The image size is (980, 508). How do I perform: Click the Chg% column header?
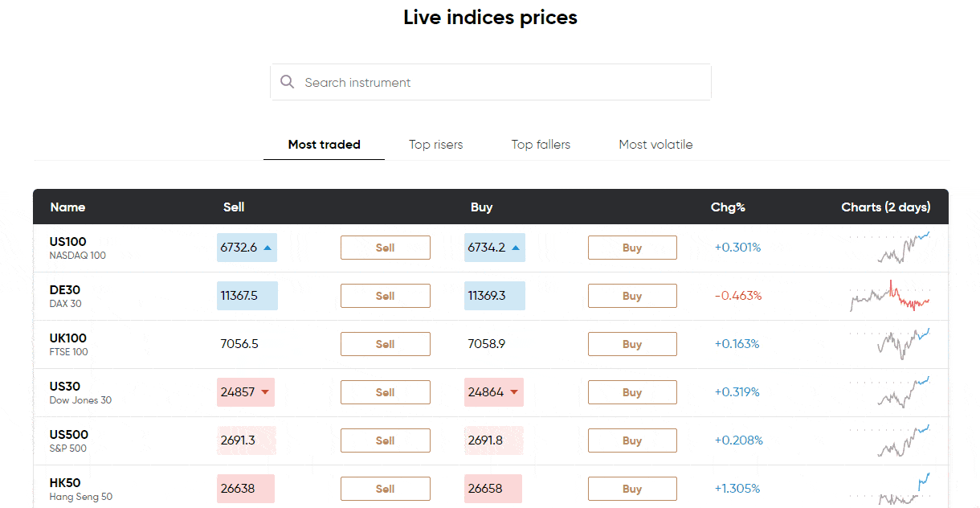point(728,207)
